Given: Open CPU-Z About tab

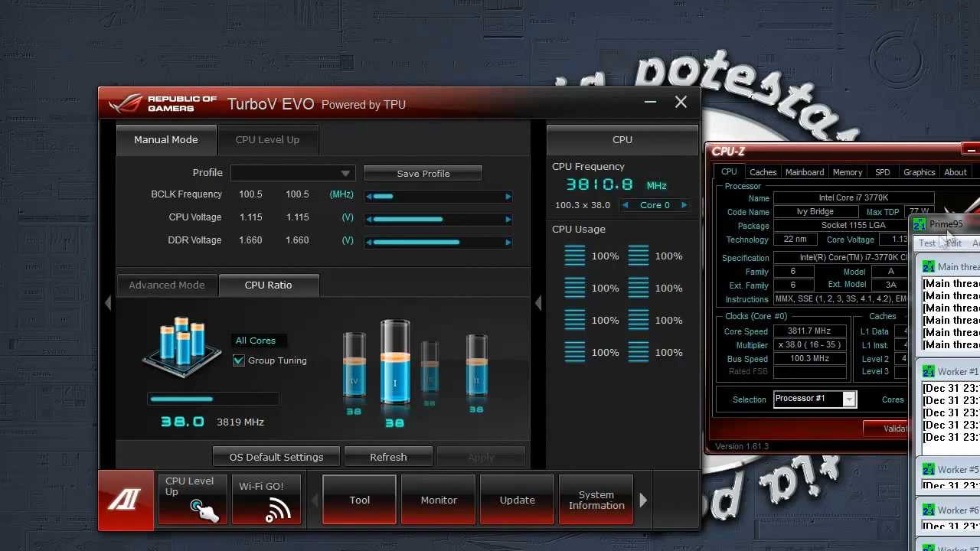Looking at the screenshot, I should (955, 172).
